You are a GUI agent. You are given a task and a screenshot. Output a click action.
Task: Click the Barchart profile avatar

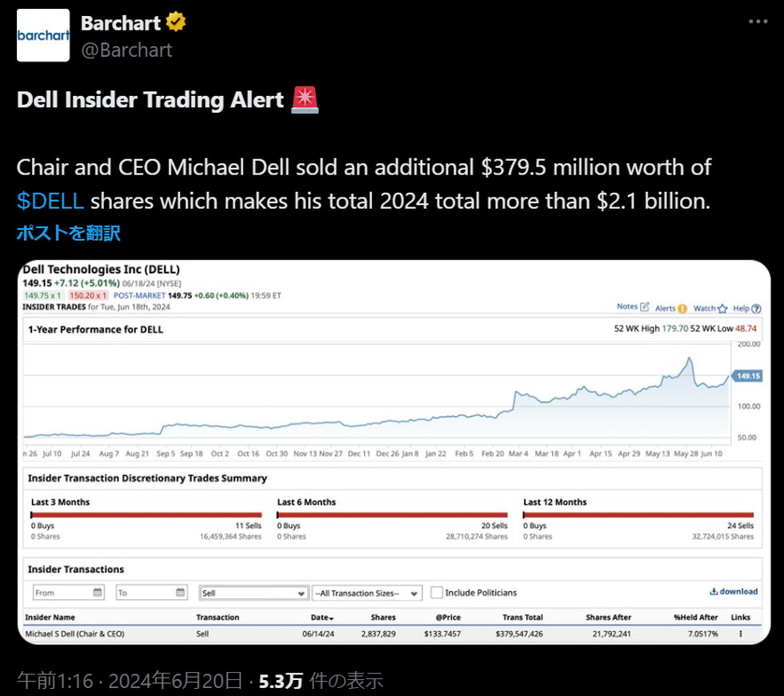pos(43,36)
